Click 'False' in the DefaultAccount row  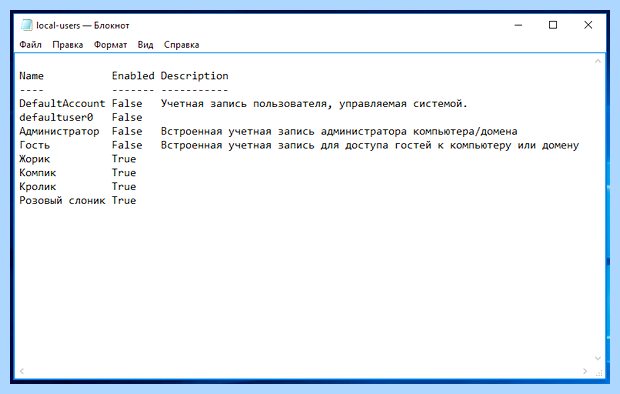click(x=127, y=103)
